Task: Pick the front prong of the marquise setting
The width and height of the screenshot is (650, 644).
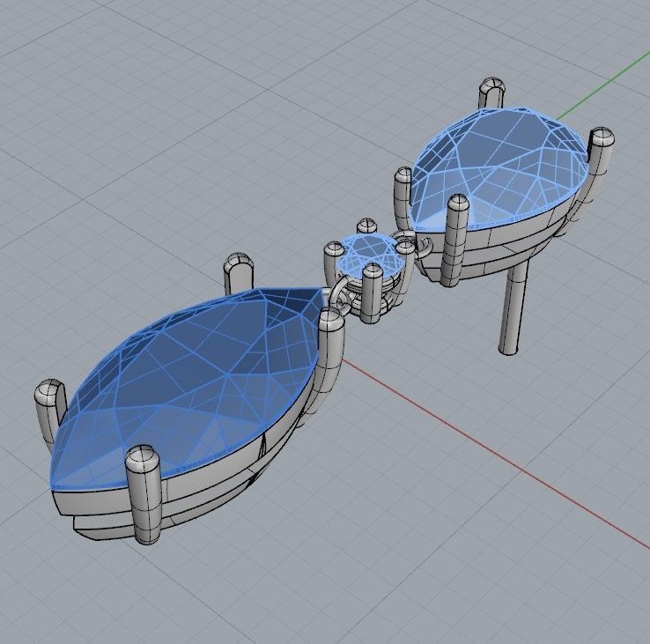Action: (x=144, y=494)
